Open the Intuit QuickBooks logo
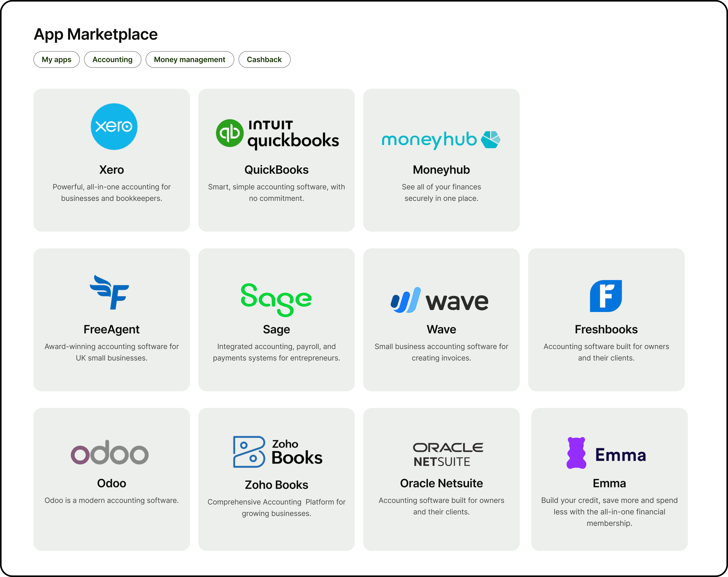 [277, 134]
